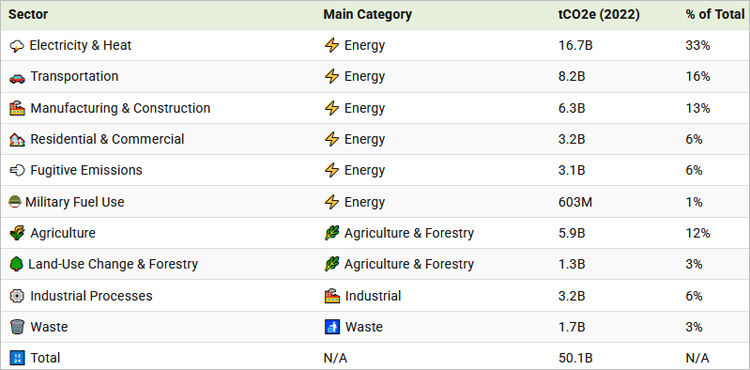Image resolution: width=750 pixels, height=370 pixels.
Task: Click the trash bin icon for Waste sector
Action: (x=17, y=327)
